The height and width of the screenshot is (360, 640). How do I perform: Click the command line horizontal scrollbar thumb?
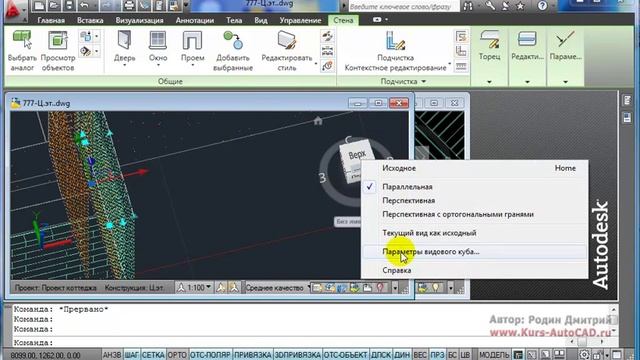pos(582,342)
